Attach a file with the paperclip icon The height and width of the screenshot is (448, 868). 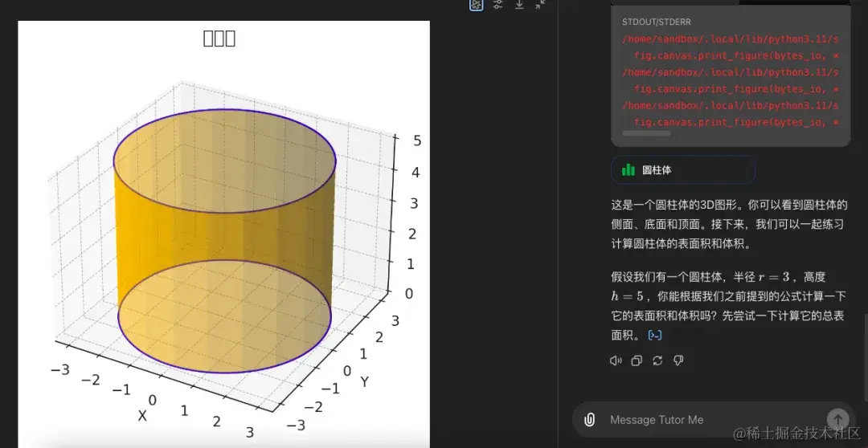(590, 420)
